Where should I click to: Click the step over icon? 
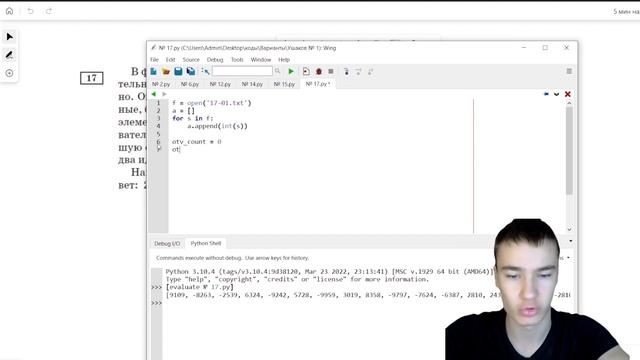click(358, 71)
